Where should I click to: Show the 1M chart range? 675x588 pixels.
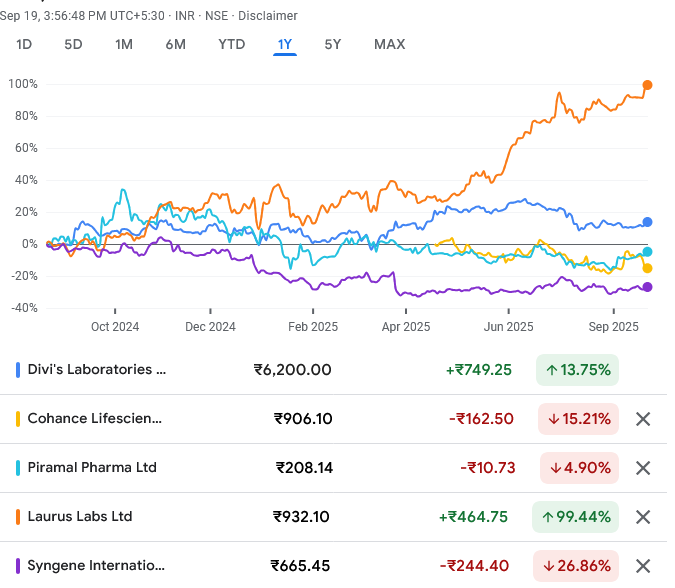(124, 44)
